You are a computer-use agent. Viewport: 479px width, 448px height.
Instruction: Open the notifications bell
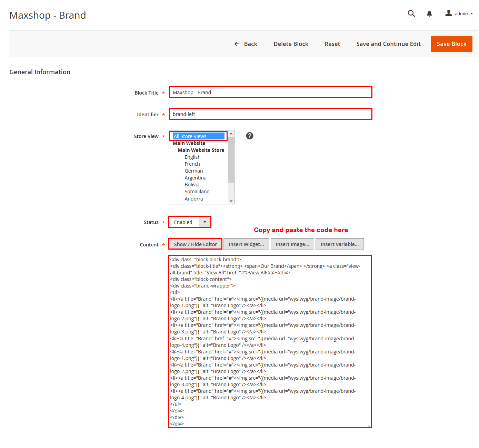[x=429, y=13]
